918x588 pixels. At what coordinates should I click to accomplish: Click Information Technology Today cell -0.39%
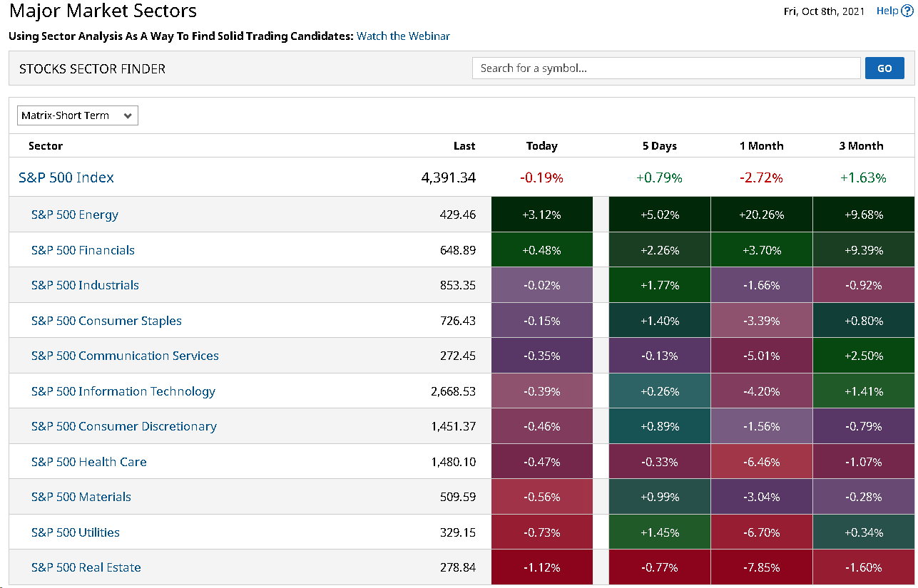[x=542, y=391]
